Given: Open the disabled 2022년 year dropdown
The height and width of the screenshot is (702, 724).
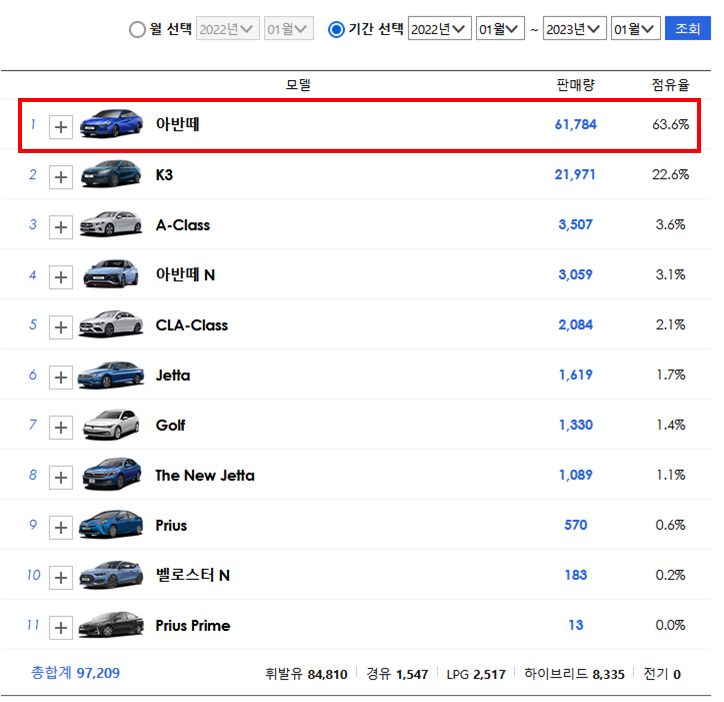Looking at the screenshot, I should (228, 29).
